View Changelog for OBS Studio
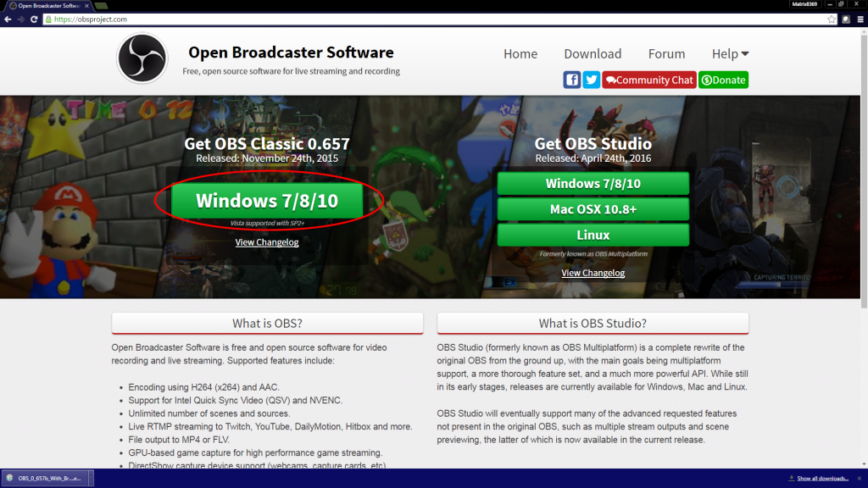 (x=593, y=273)
